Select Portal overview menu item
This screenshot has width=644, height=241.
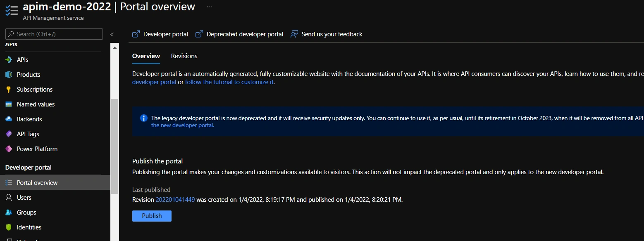point(55,183)
